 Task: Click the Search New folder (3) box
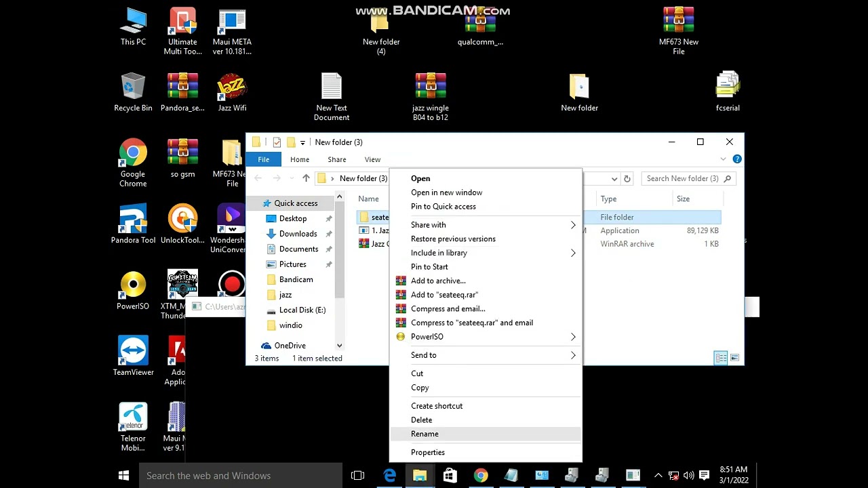[x=688, y=179]
